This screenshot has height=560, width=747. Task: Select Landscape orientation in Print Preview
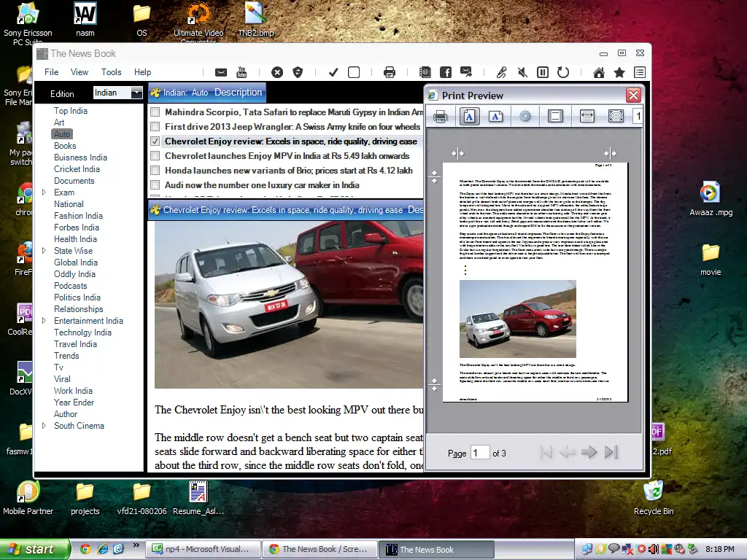(495, 116)
